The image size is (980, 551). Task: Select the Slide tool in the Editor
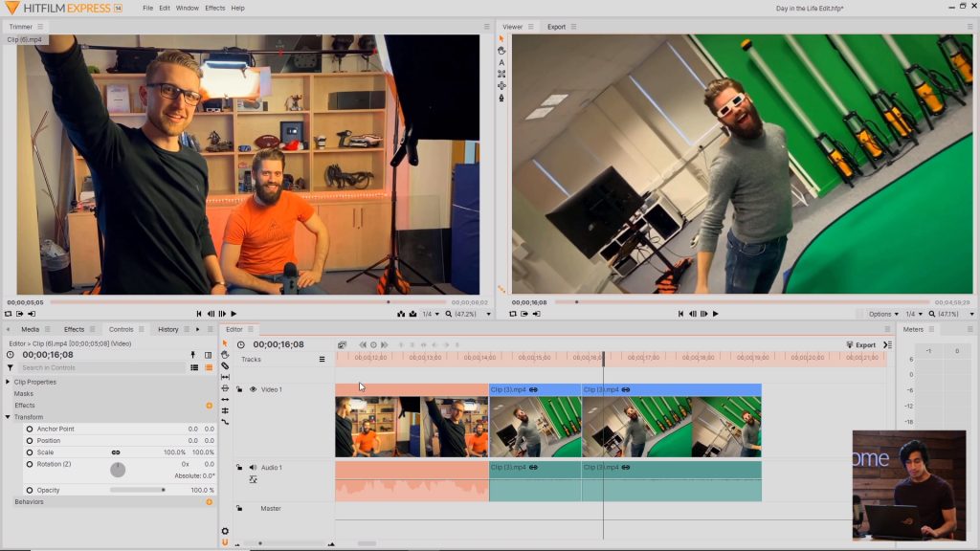point(225,388)
